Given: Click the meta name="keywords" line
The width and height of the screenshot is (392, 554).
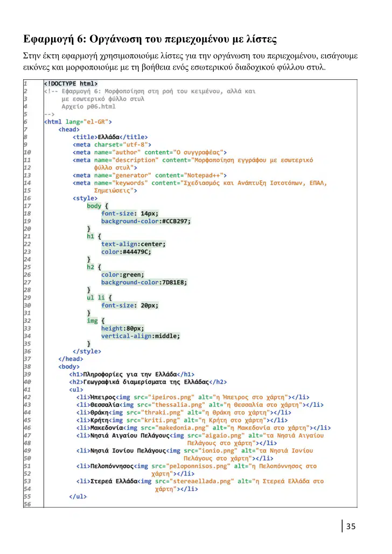Looking at the screenshot, I should [x=200, y=183].
